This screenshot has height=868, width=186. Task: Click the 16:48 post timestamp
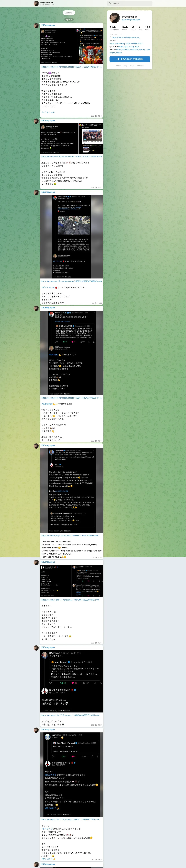[x=100, y=557]
